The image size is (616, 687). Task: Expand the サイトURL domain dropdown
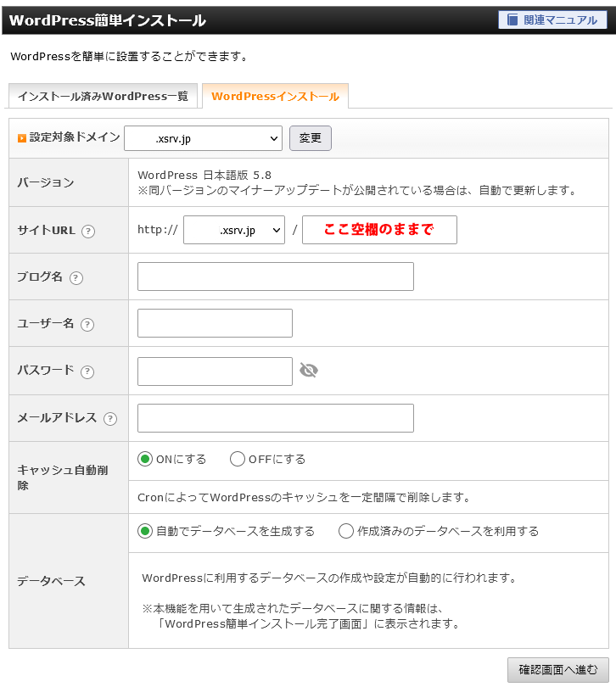point(234,230)
